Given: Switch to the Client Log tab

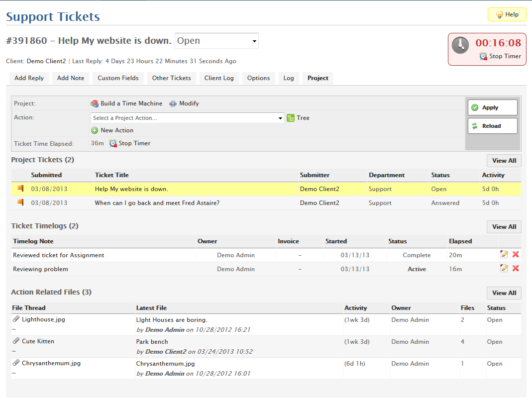Looking at the screenshot, I should tap(219, 78).
